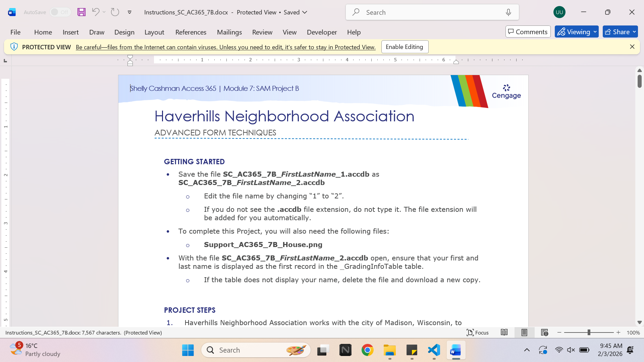Viewport: 644px width, 362px height.
Task: Open the Share dropdown arrow
Action: [x=634, y=32]
